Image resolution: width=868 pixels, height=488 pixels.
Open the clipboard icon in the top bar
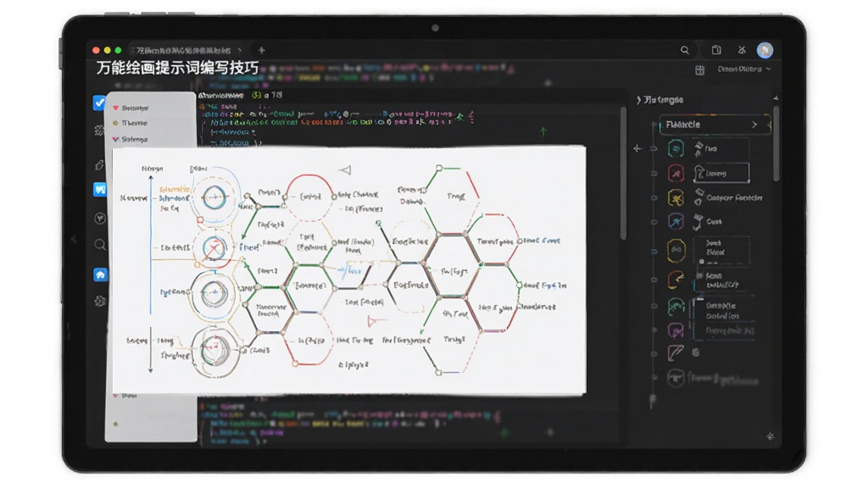pyautogui.click(x=716, y=50)
